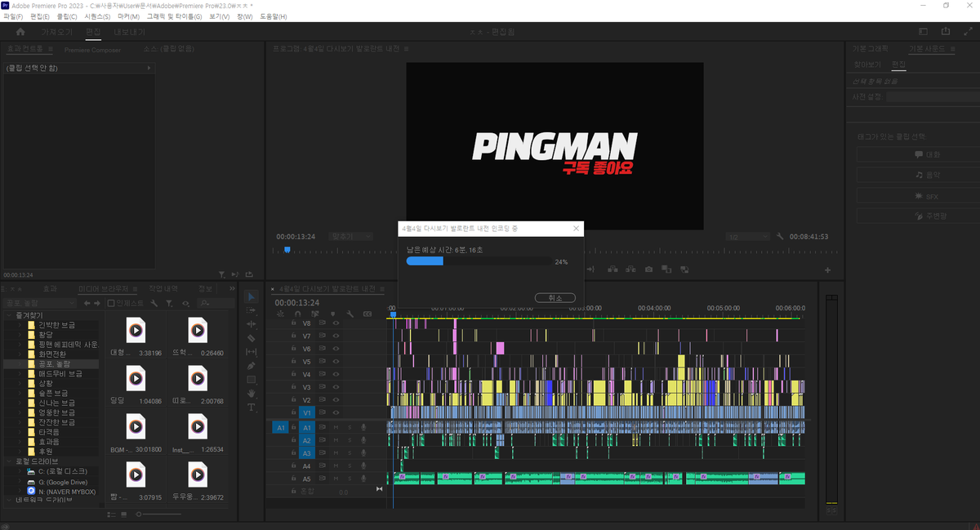Expand C: local disk drive
The width and height of the screenshot is (980, 530).
coord(20,471)
